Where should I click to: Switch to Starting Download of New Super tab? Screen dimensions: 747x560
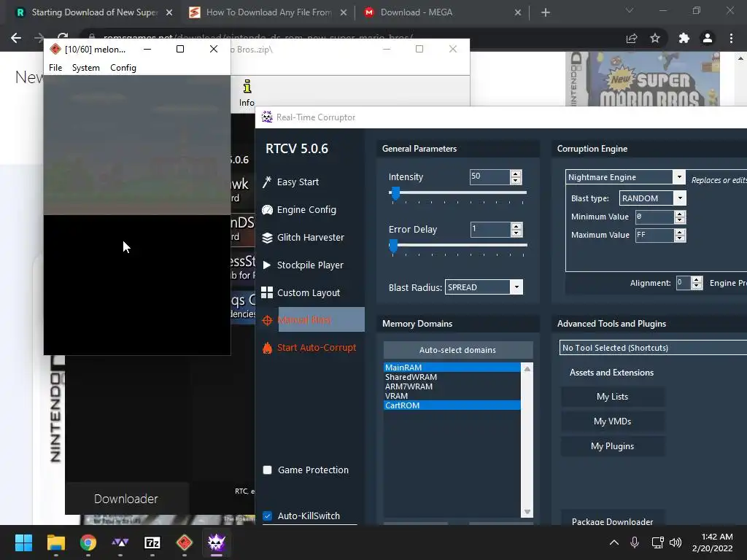coord(94,12)
